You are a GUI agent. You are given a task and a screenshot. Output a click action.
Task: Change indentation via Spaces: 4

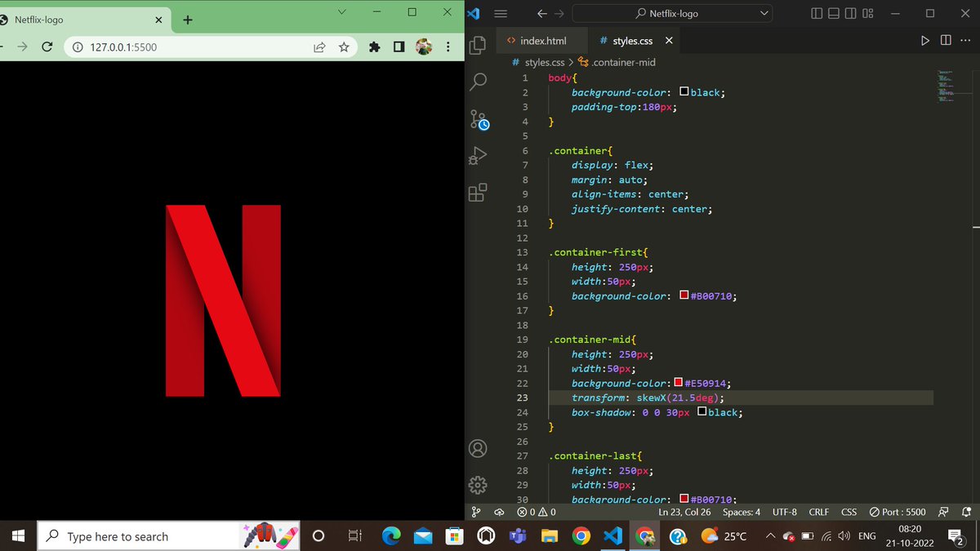(742, 512)
